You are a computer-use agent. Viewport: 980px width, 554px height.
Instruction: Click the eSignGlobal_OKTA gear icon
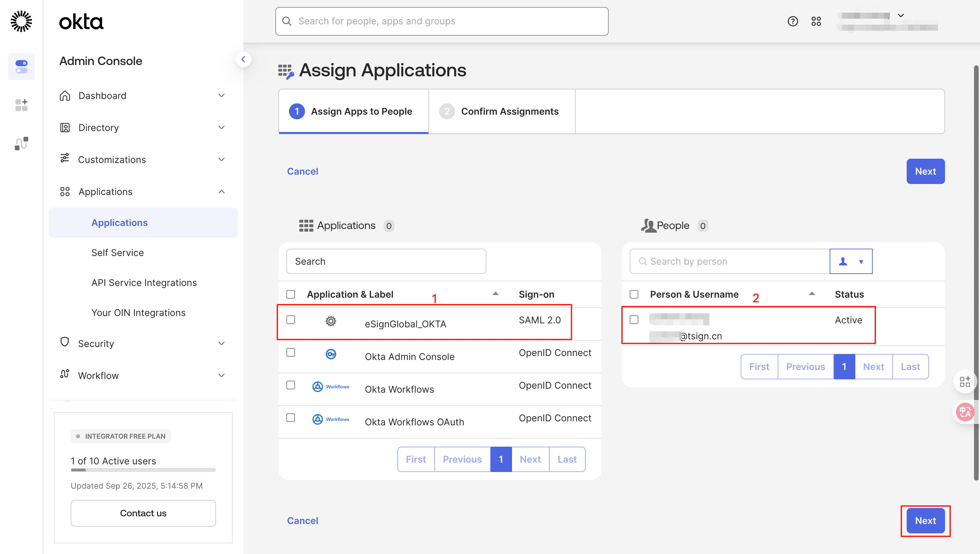[331, 321]
